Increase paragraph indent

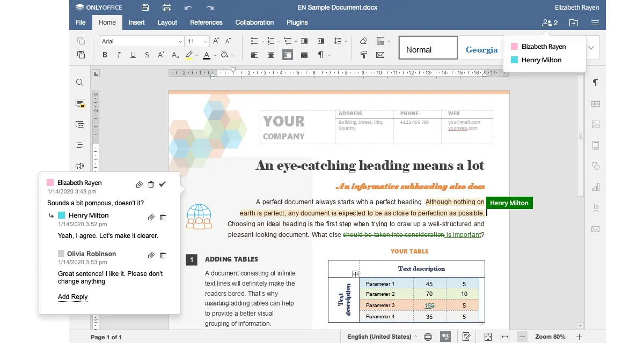click(321, 41)
